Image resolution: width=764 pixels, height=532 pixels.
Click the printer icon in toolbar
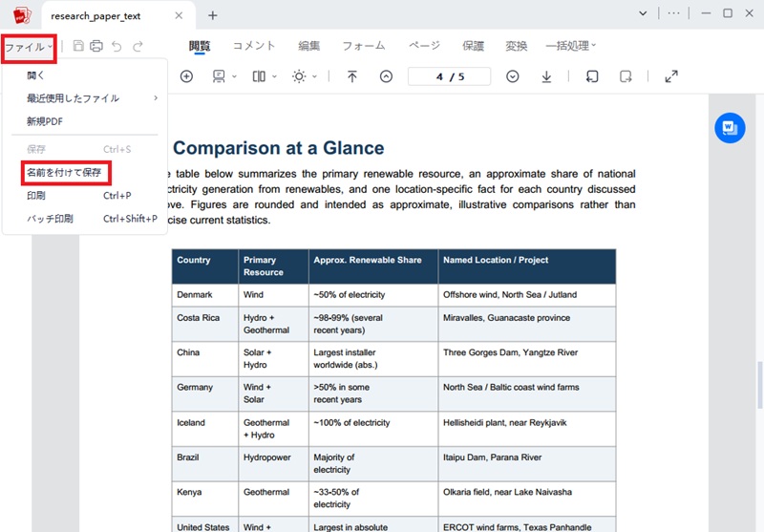coord(96,46)
